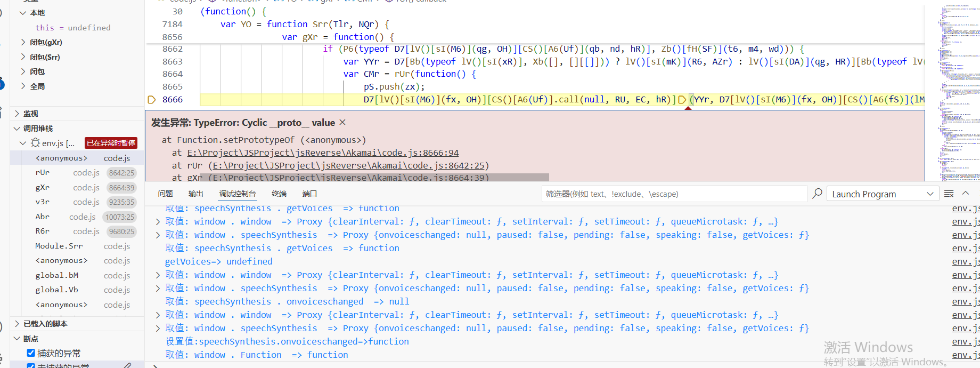Expand the 闭包(Srr) scope

click(23, 57)
